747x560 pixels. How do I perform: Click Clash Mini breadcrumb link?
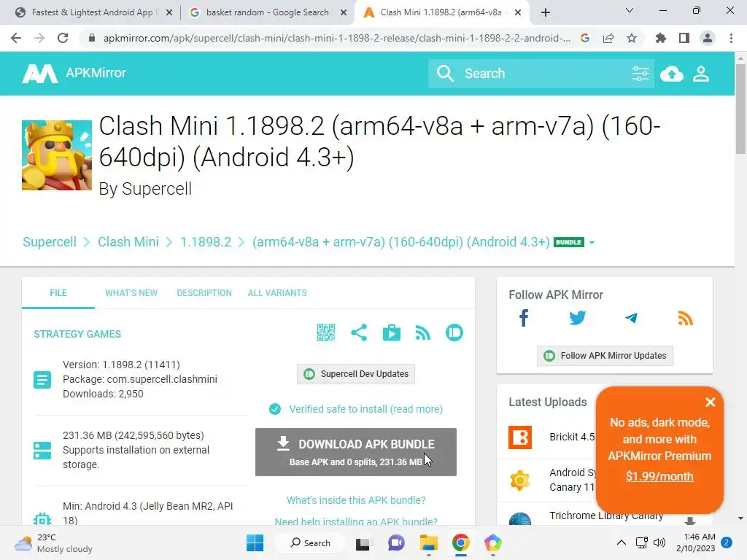[x=128, y=242]
